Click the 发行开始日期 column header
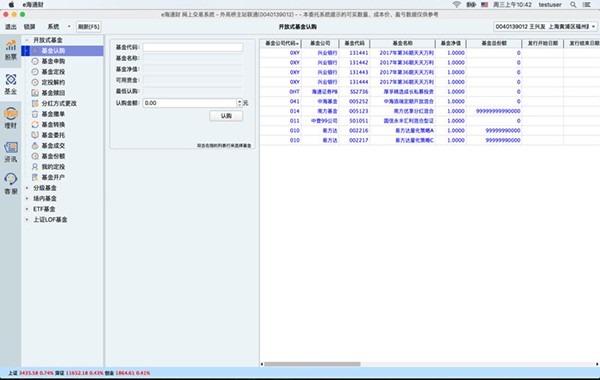Viewport: 600px width, 380px height. (543, 43)
